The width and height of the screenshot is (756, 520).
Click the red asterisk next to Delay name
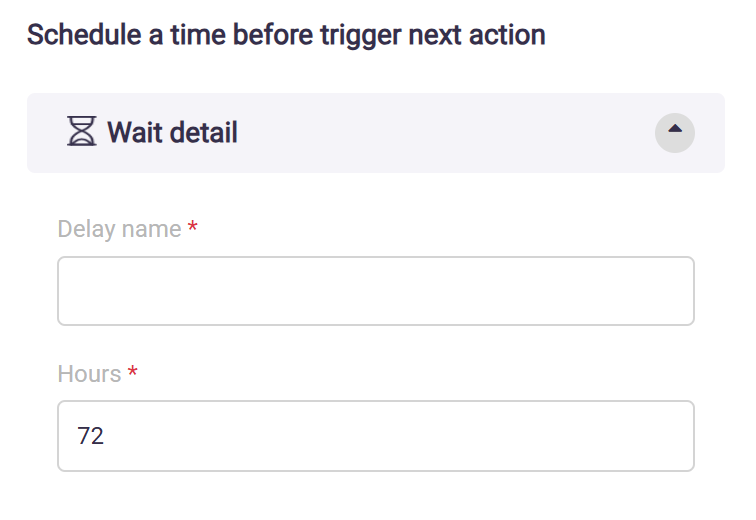193,228
